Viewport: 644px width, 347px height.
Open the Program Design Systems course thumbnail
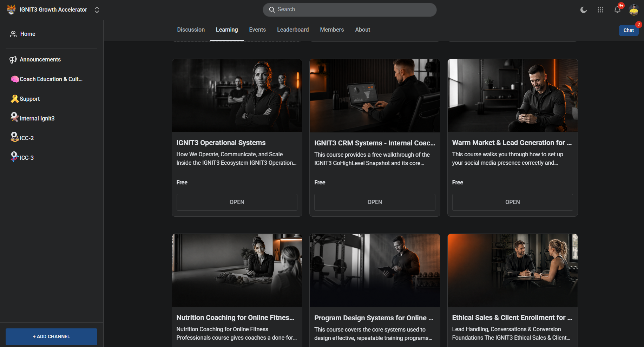pyautogui.click(x=375, y=270)
